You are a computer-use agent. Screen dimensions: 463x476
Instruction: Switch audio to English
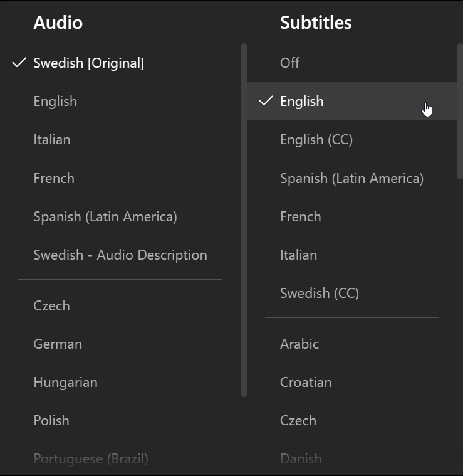[55, 102]
